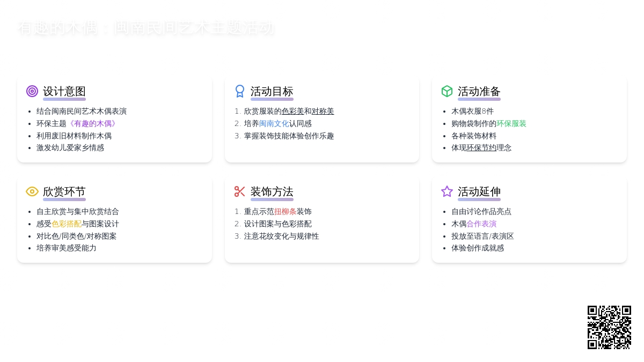Click the yellow eye icon beside 欣赏环节
644x362 pixels.
32,191
